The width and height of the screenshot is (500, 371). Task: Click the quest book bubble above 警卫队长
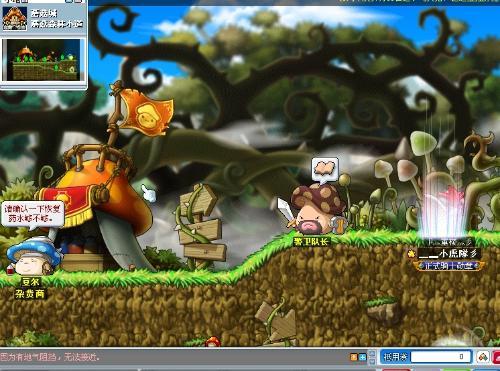coord(325,170)
